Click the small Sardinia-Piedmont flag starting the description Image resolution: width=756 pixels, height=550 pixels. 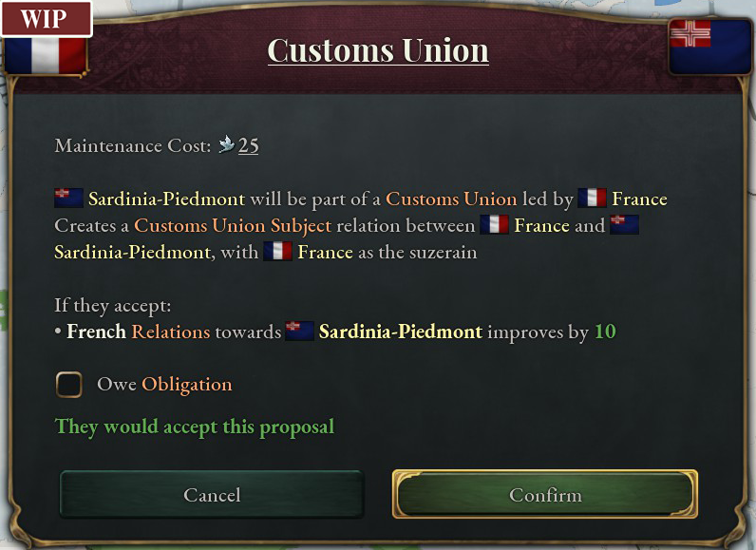coord(68,199)
